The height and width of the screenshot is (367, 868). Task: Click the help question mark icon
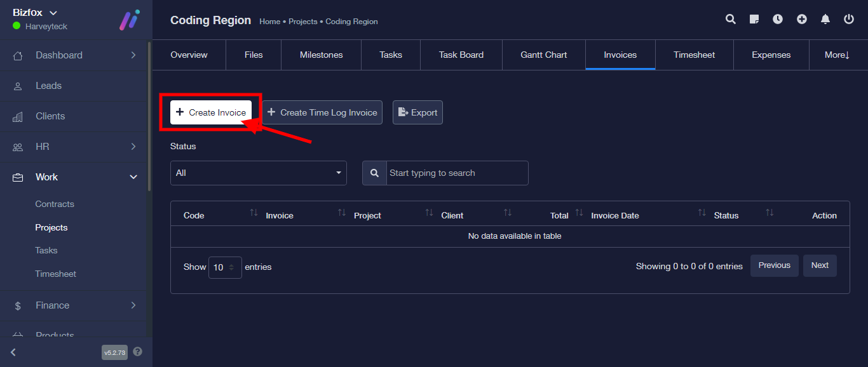(138, 352)
